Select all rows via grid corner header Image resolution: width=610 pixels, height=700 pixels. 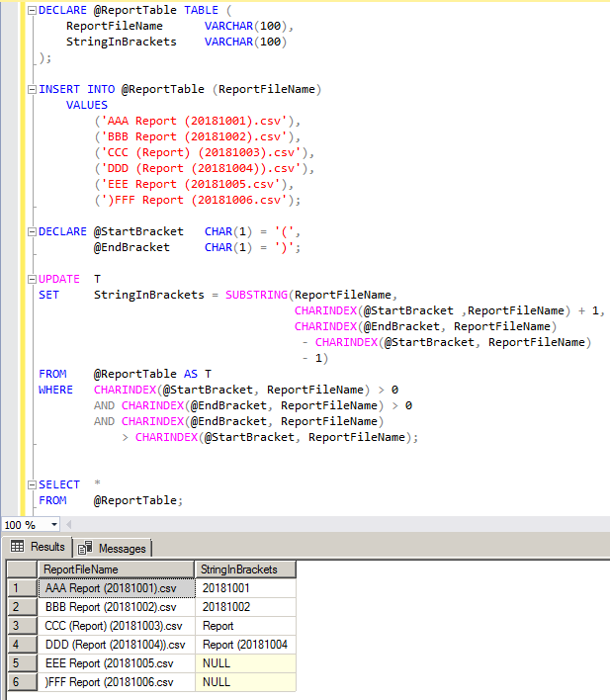pos(22,569)
